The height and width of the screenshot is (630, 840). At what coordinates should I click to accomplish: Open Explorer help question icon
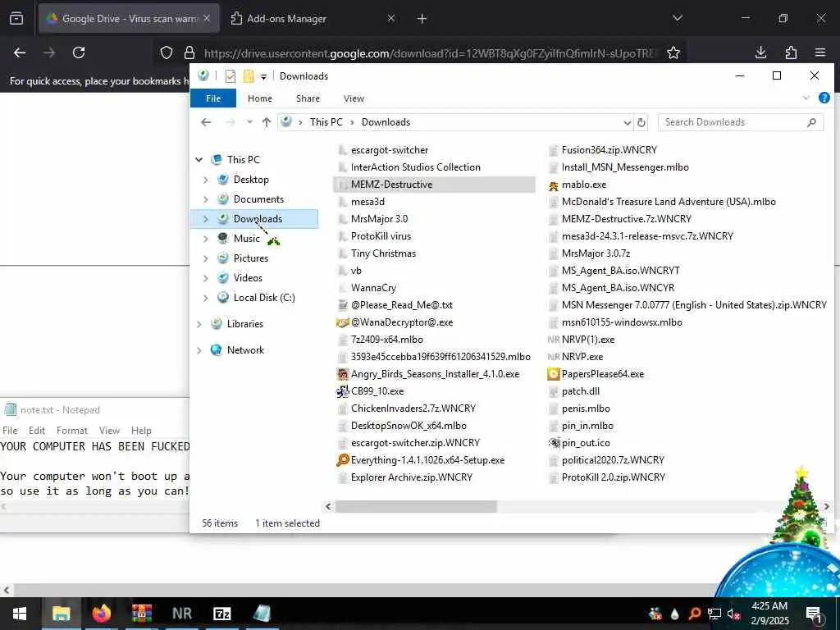click(x=824, y=98)
